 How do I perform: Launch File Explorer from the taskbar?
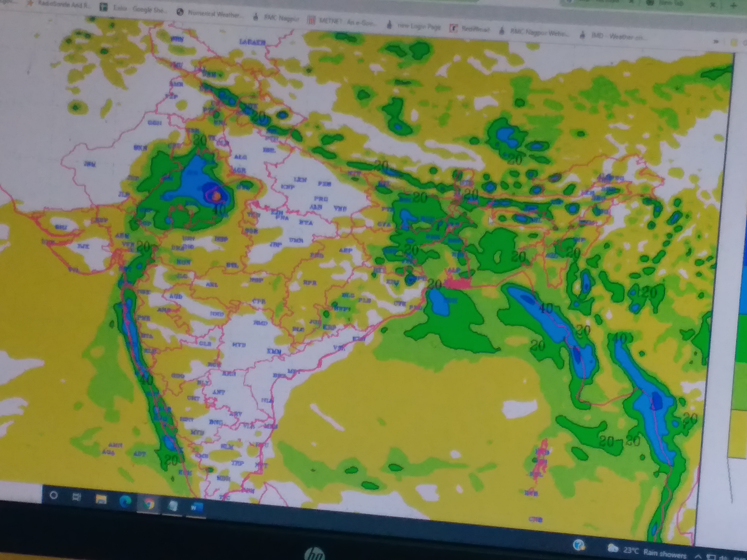pyautogui.click(x=101, y=499)
